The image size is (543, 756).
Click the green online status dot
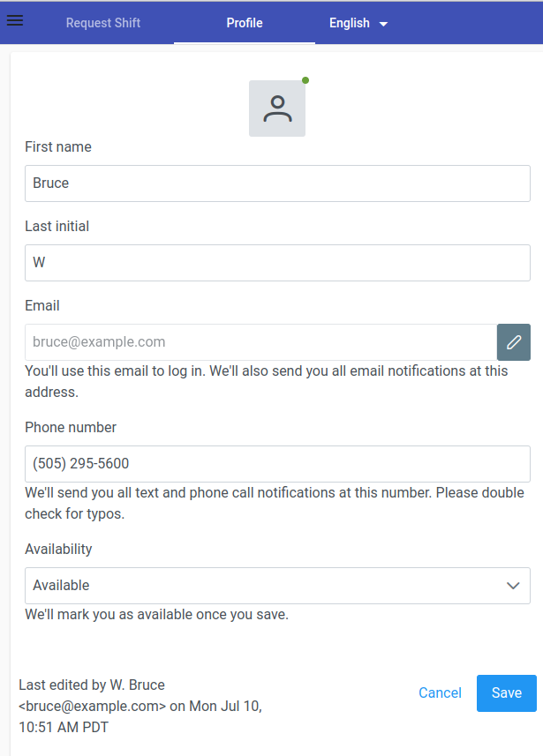(305, 80)
